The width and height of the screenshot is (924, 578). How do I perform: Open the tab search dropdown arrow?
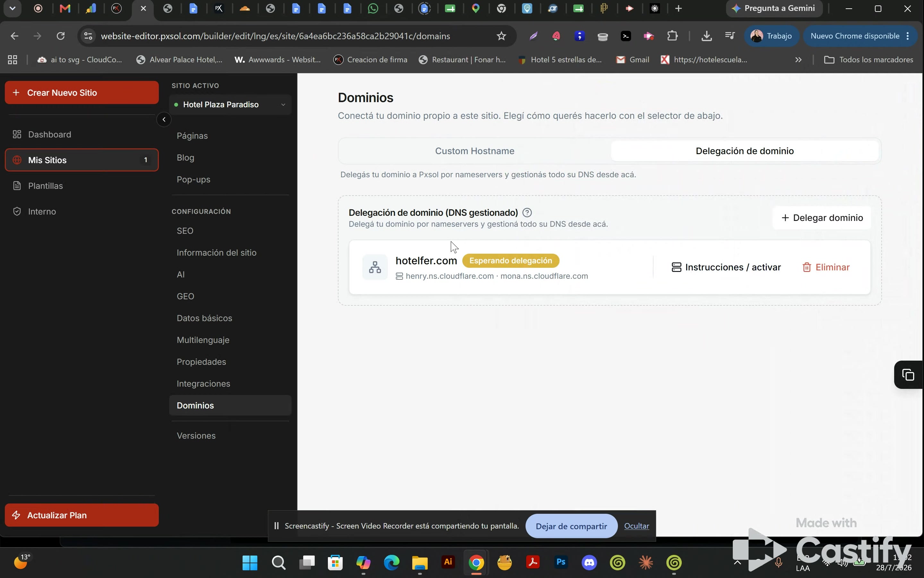[12, 8]
